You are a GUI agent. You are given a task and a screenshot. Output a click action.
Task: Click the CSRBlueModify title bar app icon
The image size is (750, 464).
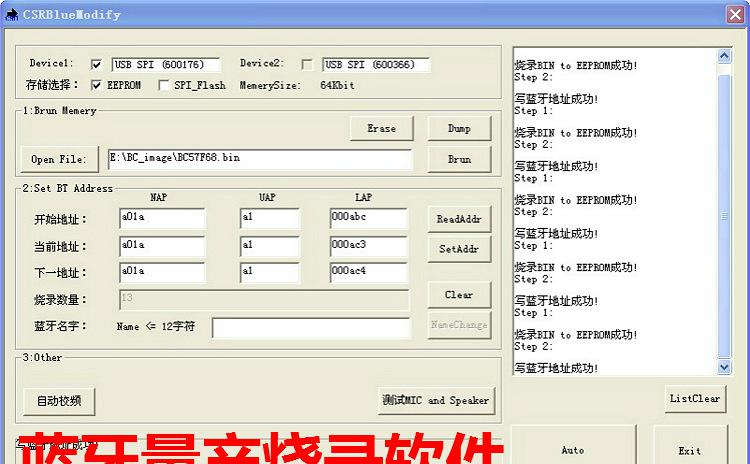(x=11, y=14)
